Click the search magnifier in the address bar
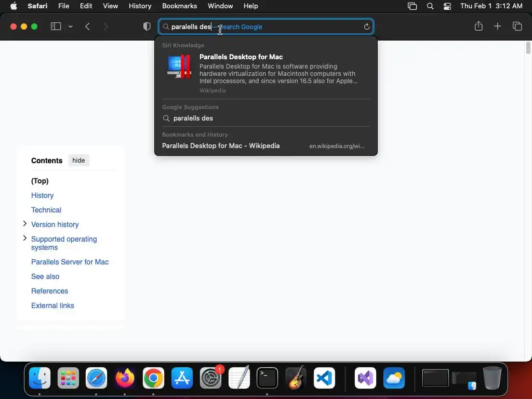 pos(166,26)
